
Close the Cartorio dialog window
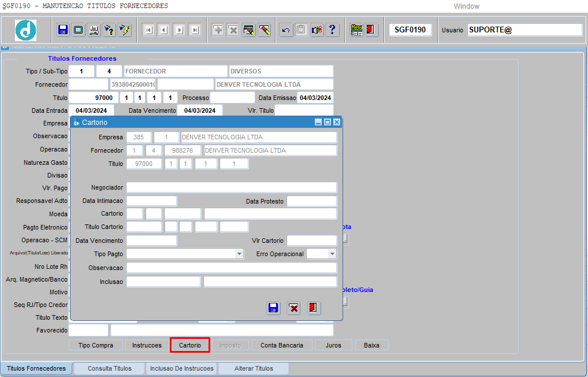[337, 122]
